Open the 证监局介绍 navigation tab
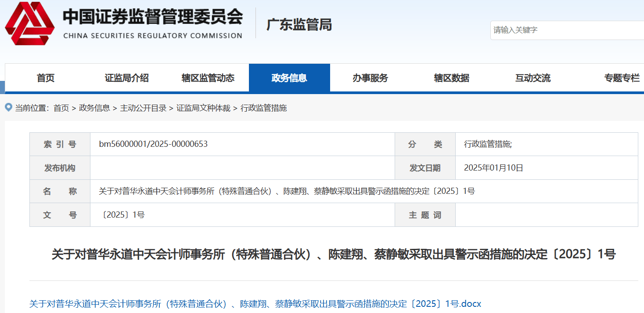The width and height of the screenshot is (644, 313). (127, 78)
